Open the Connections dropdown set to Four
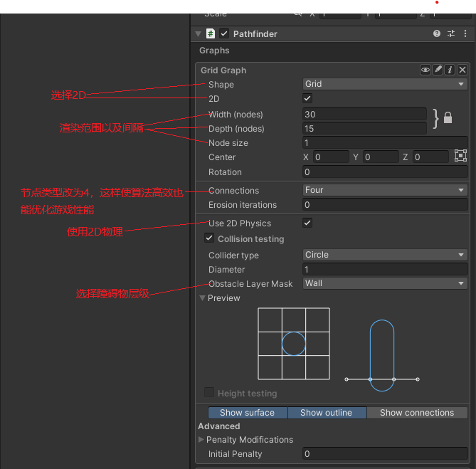The height and width of the screenshot is (469, 476). pos(384,190)
